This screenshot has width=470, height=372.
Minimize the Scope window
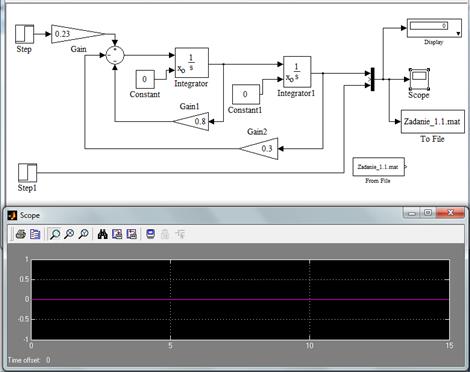(412, 213)
